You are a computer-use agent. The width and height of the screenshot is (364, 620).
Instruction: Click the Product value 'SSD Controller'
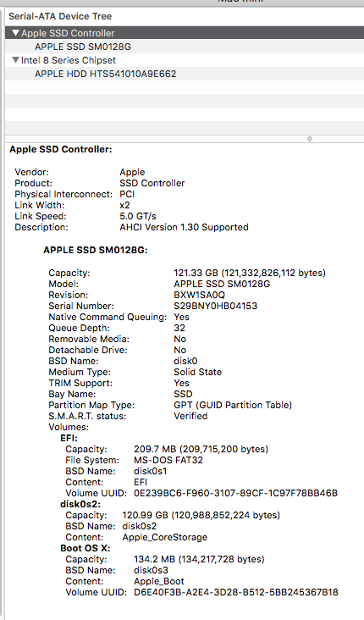pos(152,184)
